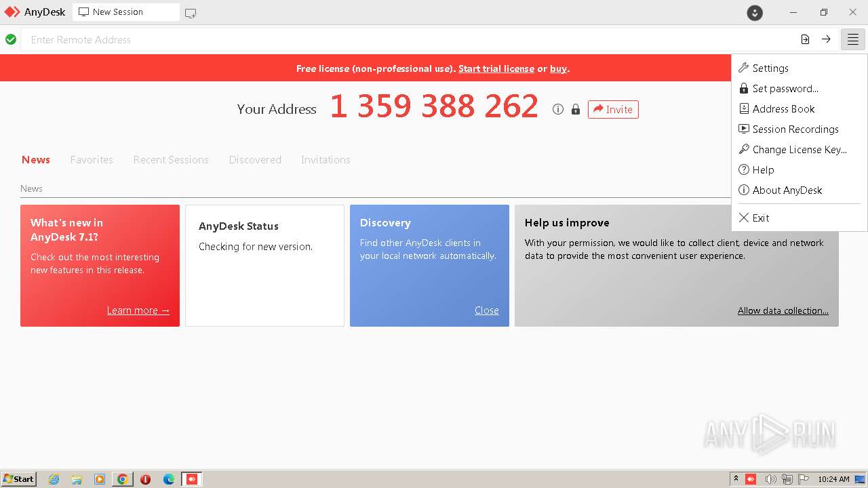
Task: Click the connect arrow icon
Action: point(826,39)
